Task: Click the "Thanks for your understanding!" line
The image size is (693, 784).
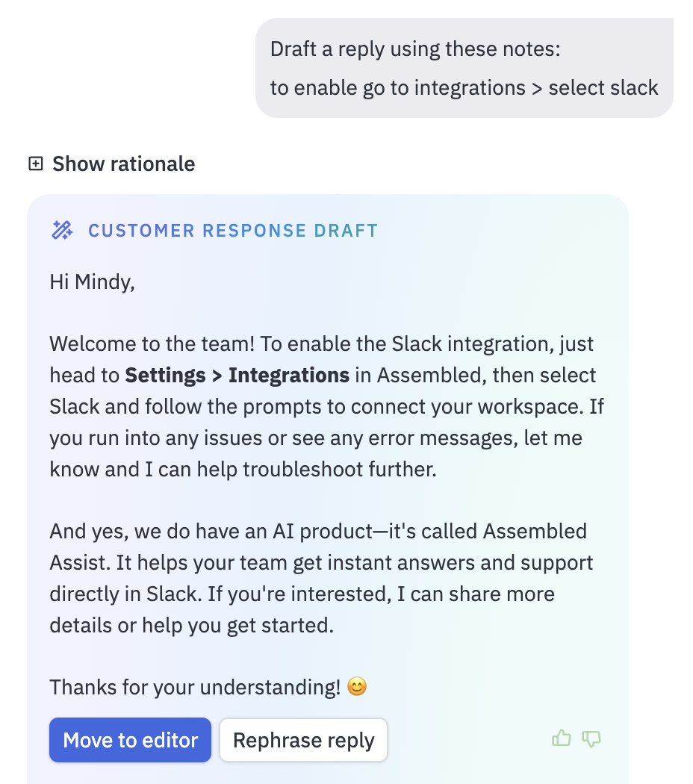Action: click(x=195, y=687)
